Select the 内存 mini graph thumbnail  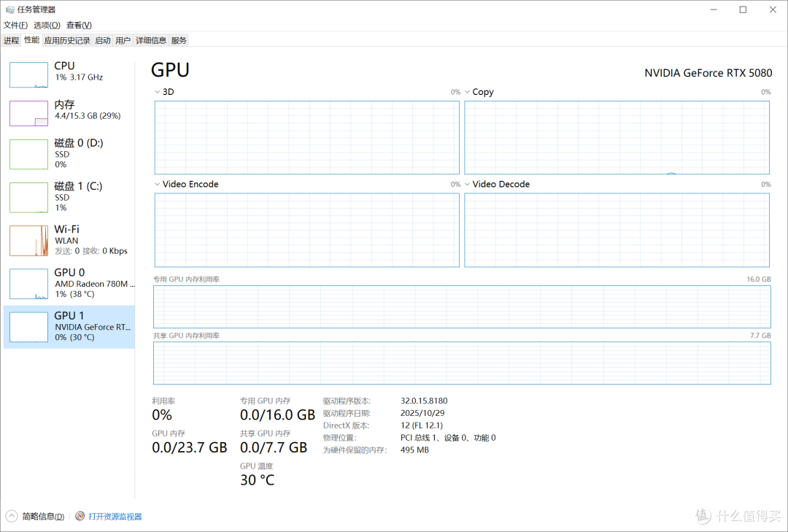28,113
